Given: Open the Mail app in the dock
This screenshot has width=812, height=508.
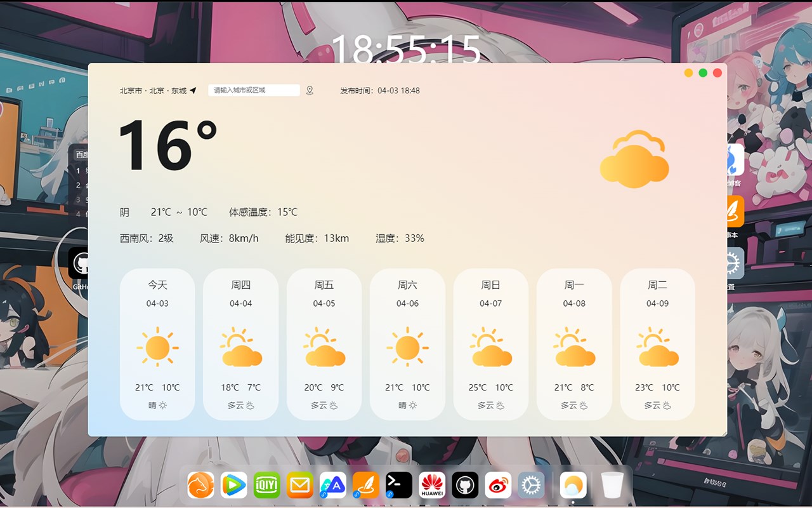Looking at the screenshot, I should [300, 485].
